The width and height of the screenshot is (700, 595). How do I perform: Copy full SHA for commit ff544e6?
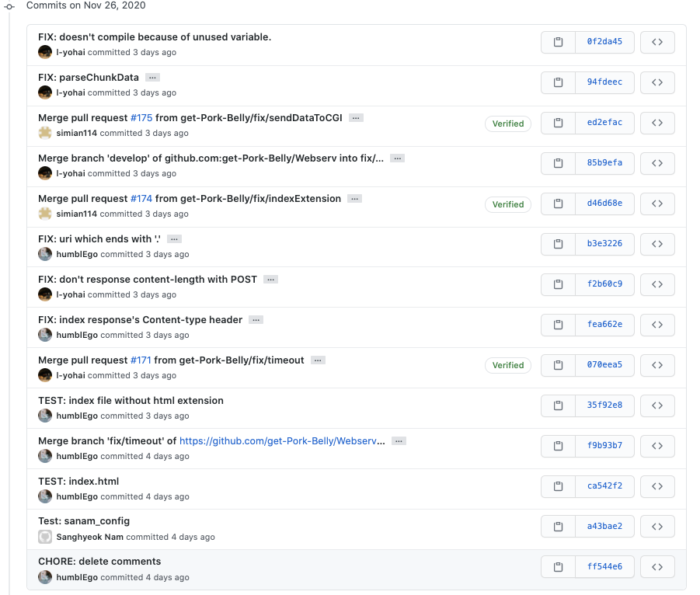click(558, 567)
